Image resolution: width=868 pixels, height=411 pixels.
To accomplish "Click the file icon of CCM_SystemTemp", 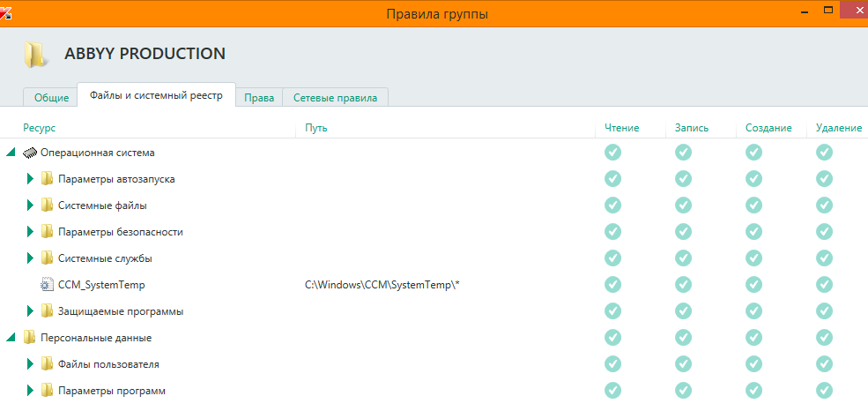I will point(47,285).
